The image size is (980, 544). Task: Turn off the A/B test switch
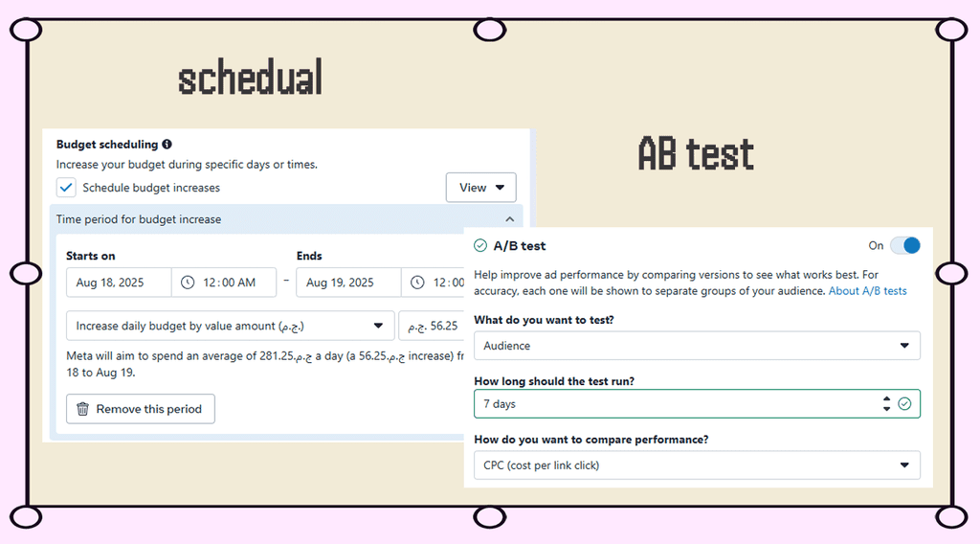(x=904, y=245)
